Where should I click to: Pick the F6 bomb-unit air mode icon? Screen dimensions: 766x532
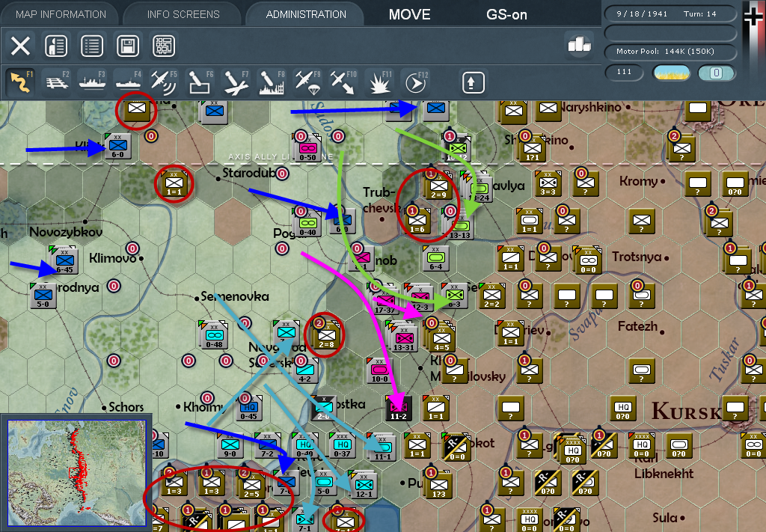click(200, 82)
